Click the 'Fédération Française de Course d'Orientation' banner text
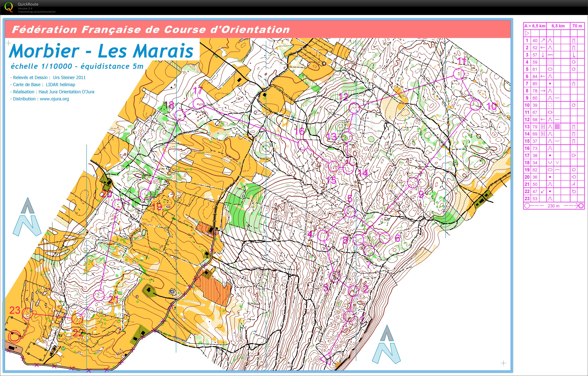 [x=151, y=30]
